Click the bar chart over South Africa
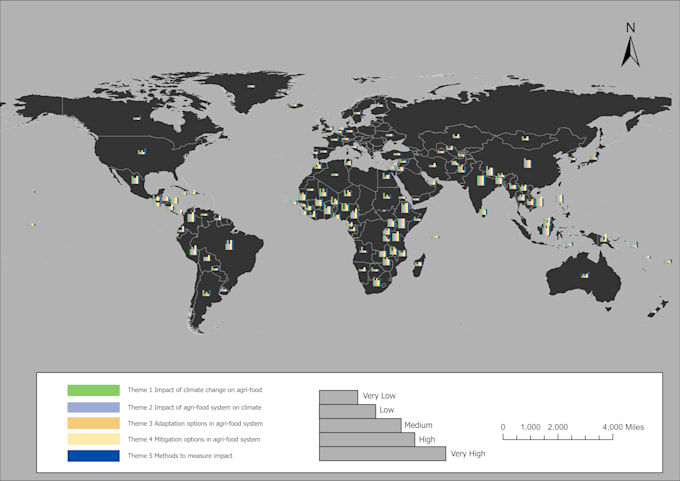This screenshot has height=481, width=680. pyautogui.click(x=376, y=282)
